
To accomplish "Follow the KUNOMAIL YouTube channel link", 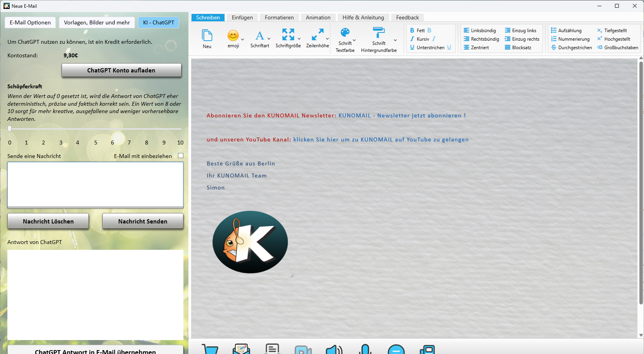I will (x=381, y=139).
